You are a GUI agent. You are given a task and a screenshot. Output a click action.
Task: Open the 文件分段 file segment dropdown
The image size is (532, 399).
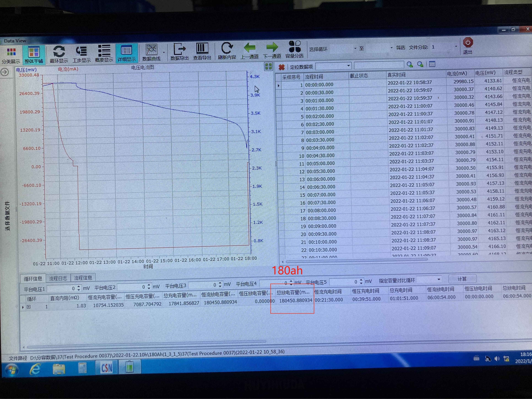coord(456,46)
